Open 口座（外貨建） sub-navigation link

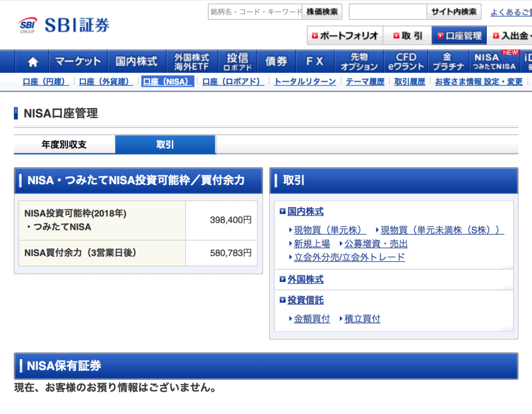(x=105, y=82)
